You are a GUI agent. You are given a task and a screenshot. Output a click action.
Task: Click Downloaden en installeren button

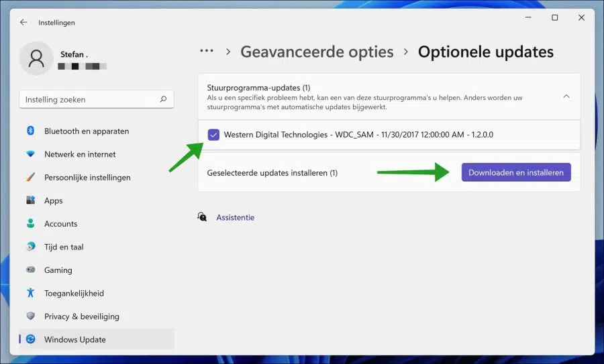click(516, 172)
